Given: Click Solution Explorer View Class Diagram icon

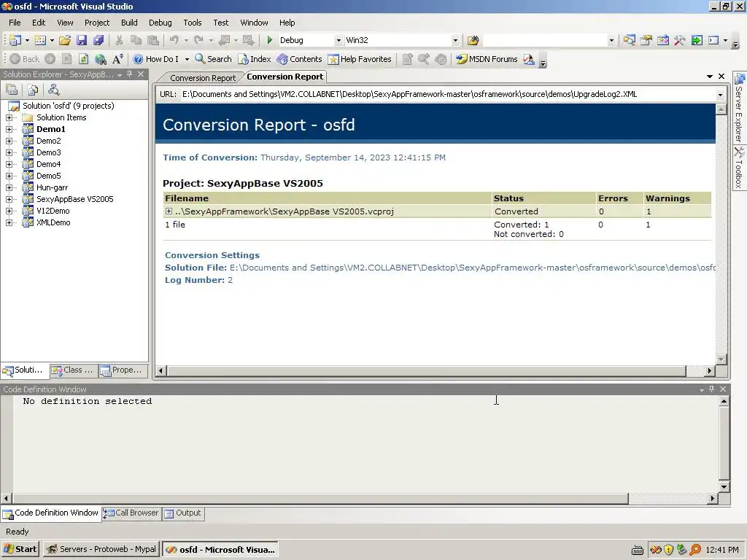Looking at the screenshot, I should [53, 90].
